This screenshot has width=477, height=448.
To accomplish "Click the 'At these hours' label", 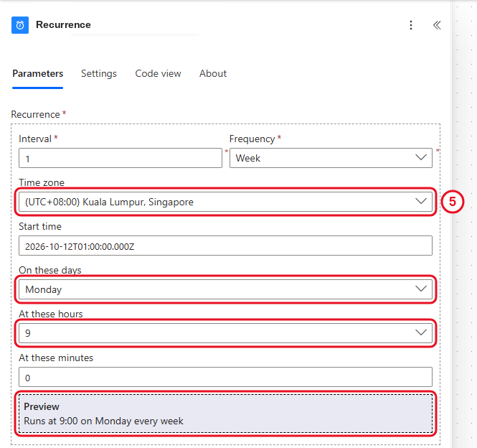I will (51, 314).
